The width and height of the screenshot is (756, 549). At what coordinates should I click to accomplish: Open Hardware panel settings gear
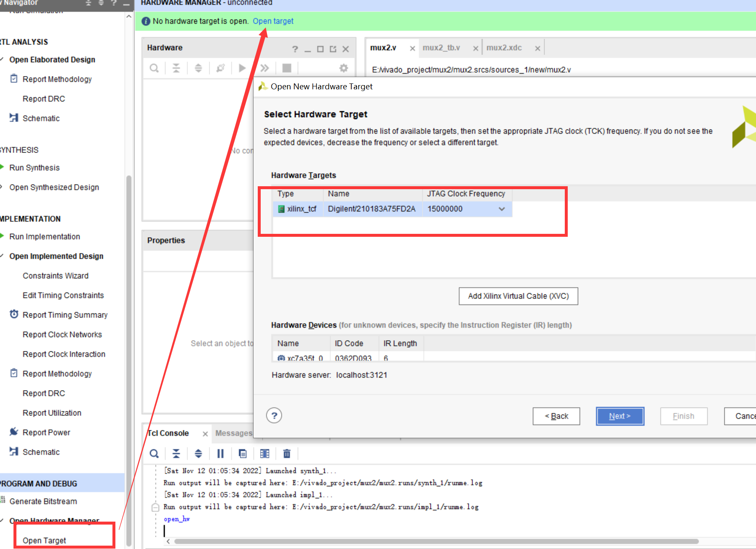click(x=344, y=68)
